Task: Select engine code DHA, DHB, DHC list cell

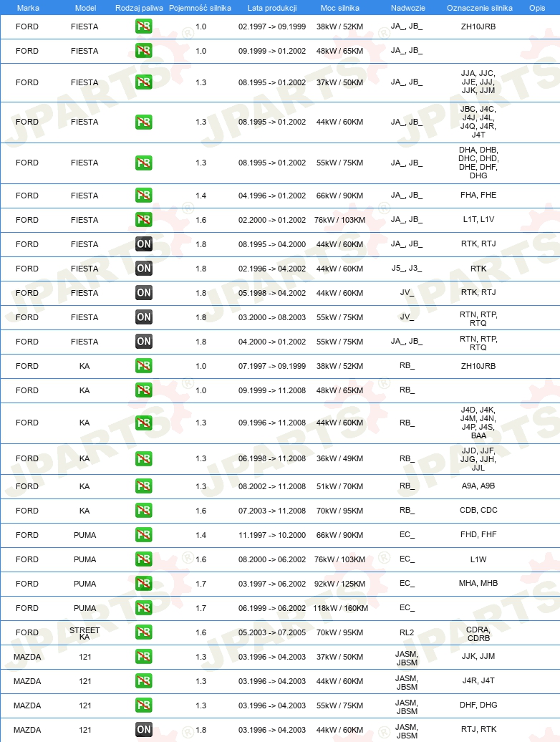Action: point(478,163)
